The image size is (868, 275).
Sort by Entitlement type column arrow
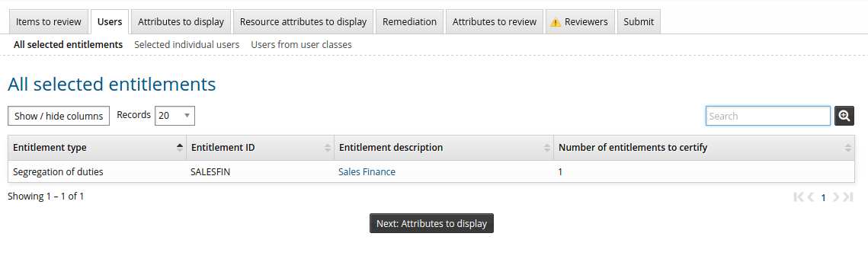click(179, 148)
